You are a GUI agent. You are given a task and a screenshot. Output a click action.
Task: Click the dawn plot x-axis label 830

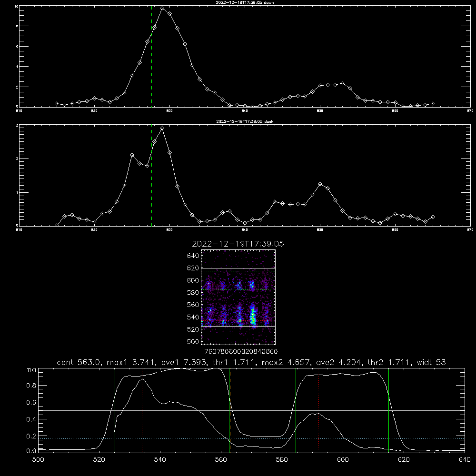click(x=169, y=111)
